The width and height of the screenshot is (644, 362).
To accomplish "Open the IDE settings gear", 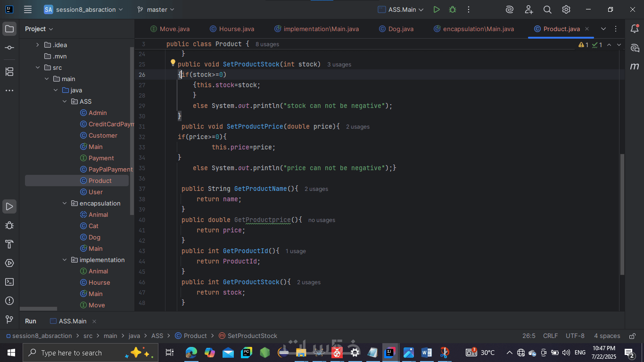I will coord(566,9).
